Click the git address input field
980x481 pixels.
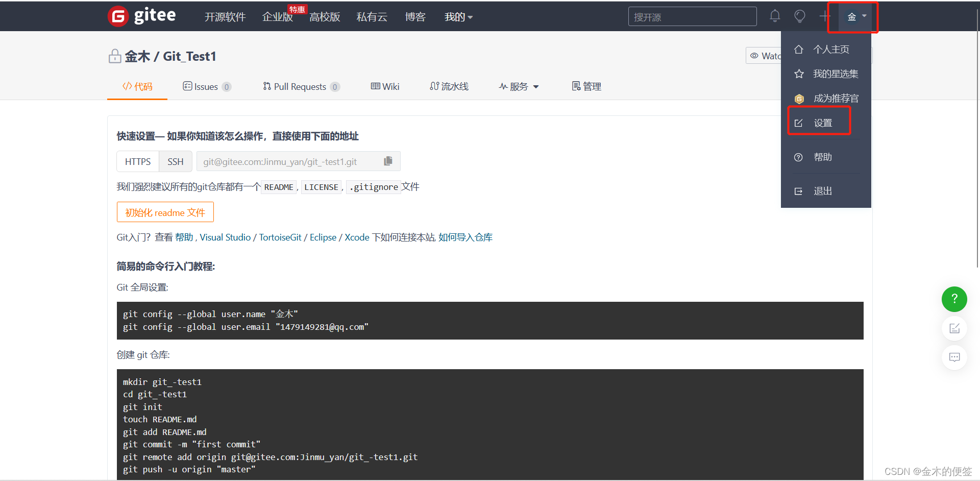[298, 161]
